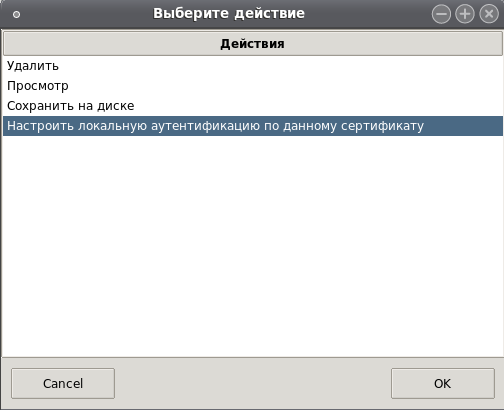The width and height of the screenshot is (504, 410).
Task: Click the Действия column header
Action: pos(253,44)
